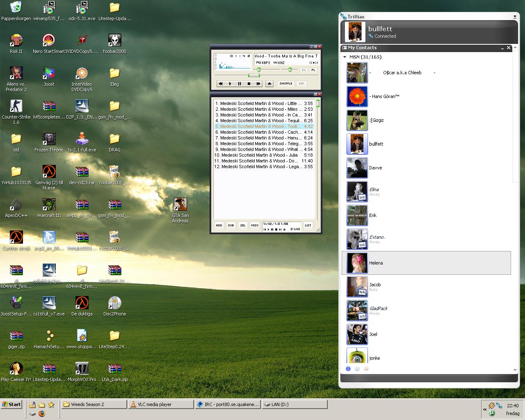This screenshot has height=420, width=525.
Task: Click bullfett profile avatar in Trillian header
Action: click(355, 32)
